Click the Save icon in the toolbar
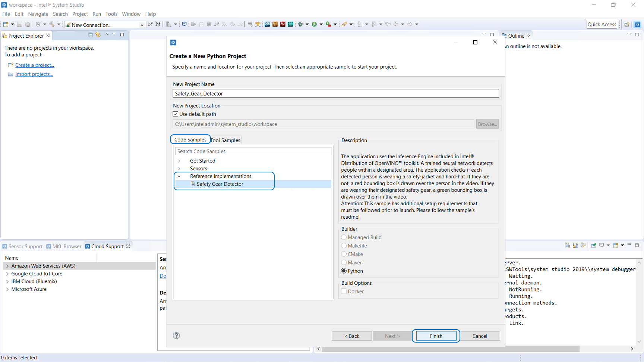The width and height of the screenshot is (644, 362). 20,24
